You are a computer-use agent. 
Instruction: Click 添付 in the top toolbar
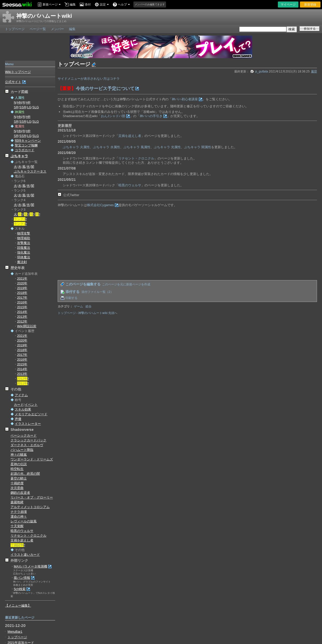click(85, 5)
